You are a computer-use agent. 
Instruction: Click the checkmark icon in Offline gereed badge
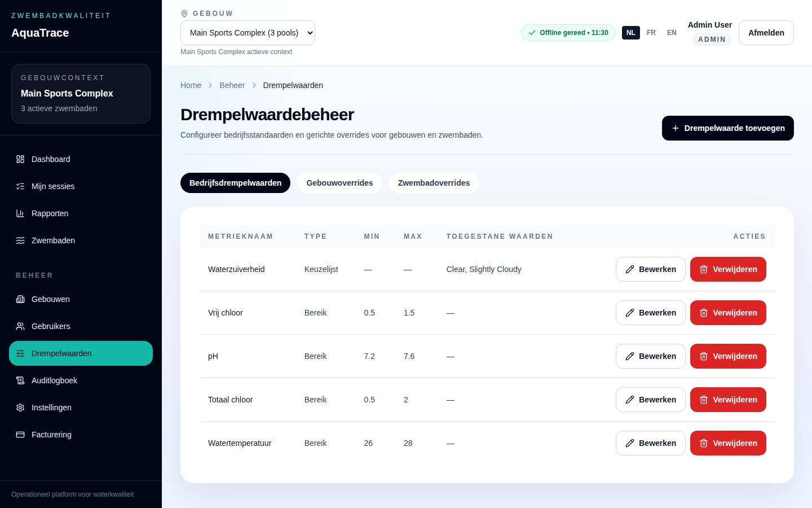tap(532, 33)
